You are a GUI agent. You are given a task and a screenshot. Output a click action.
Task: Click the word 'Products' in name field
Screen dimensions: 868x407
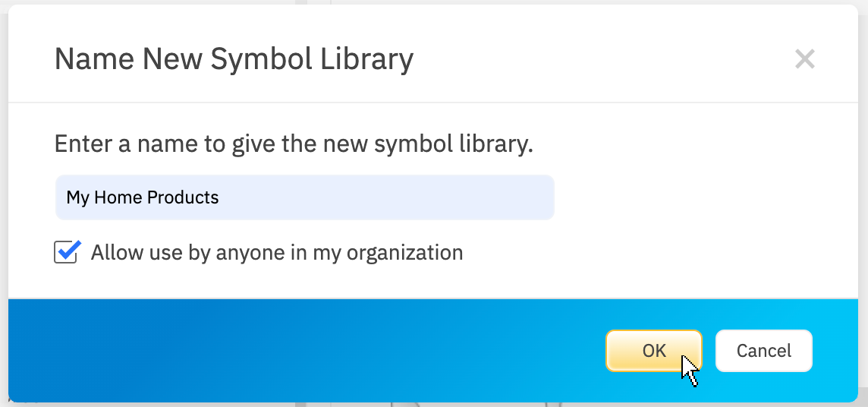tap(183, 197)
